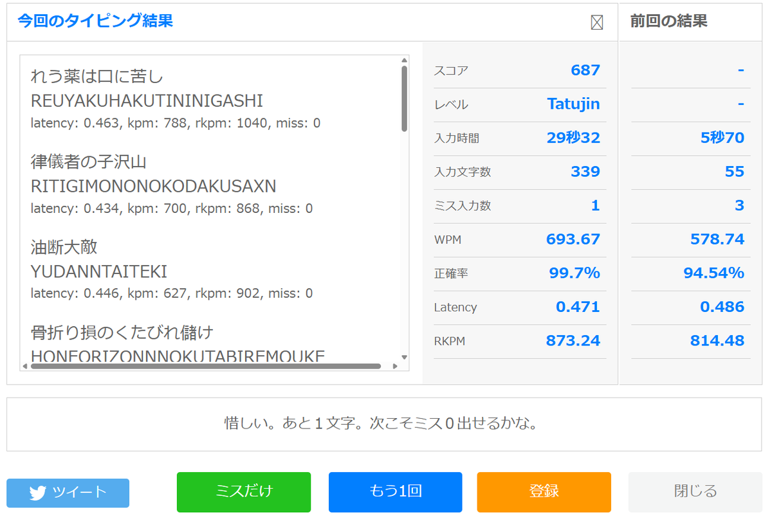Image resolution: width=772 pixels, height=532 pixels.
Task: Click the 入力文字数 label
Action: pos(463,172)
